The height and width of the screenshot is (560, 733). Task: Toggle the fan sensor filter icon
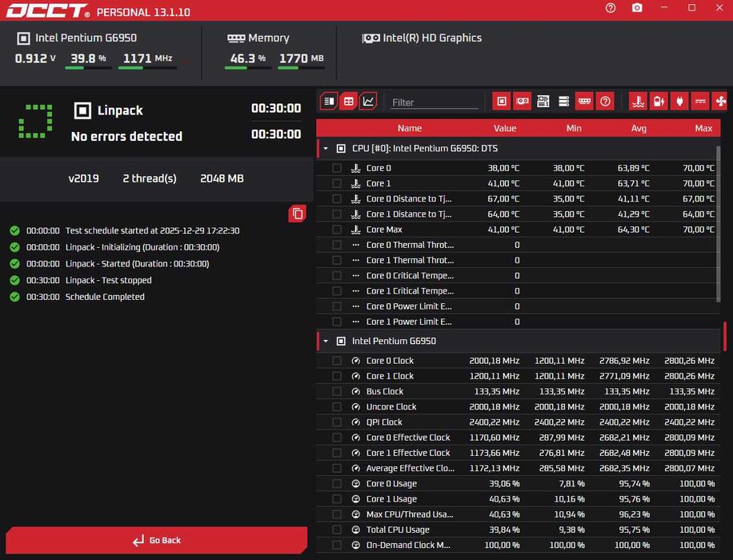[720, 101]
